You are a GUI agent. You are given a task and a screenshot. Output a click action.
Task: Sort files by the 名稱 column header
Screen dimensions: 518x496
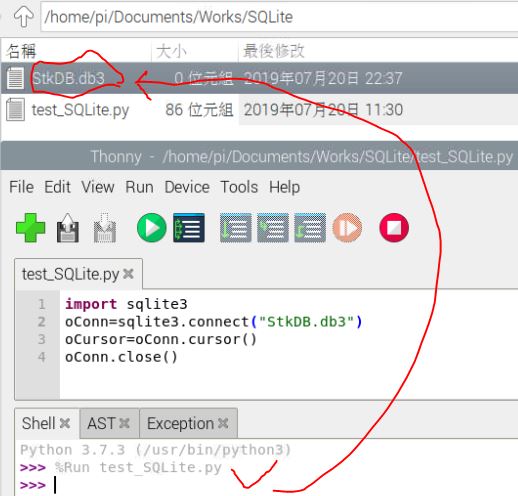pos(77,51)
